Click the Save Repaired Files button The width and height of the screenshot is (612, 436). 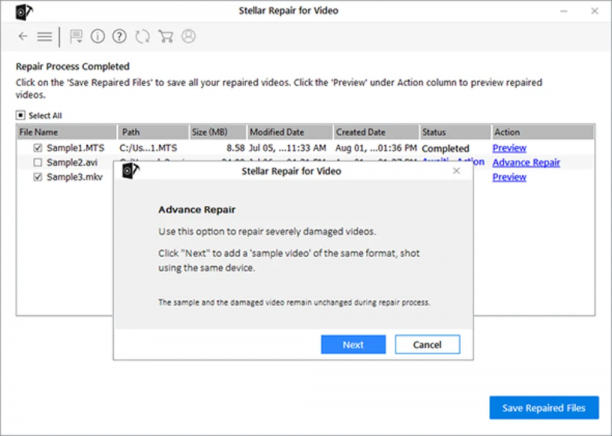click(x=544, y=408)
